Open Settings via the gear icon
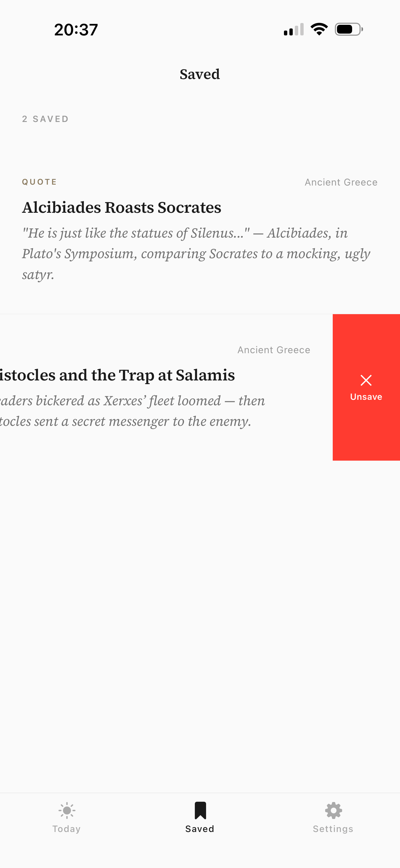This screenshot has width=400, height=868. point(333,810)
